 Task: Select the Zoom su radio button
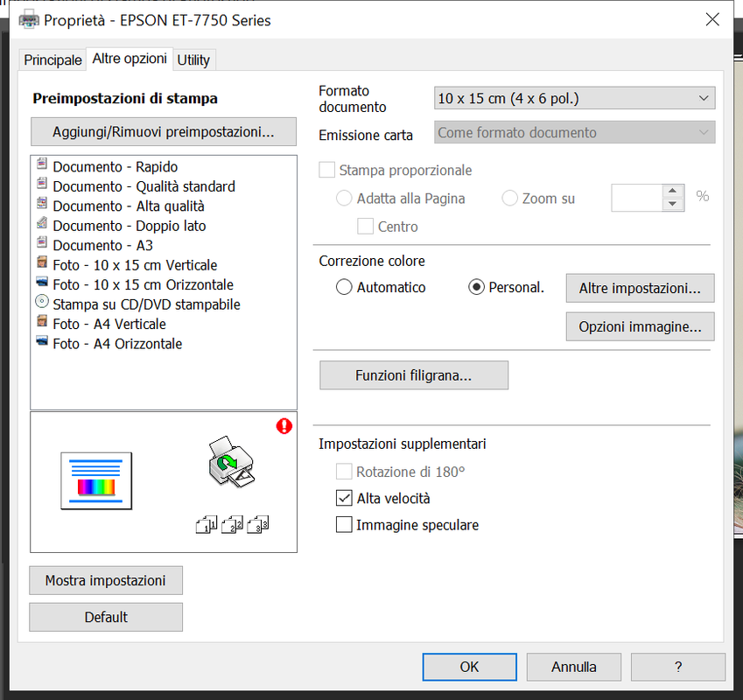(509, 199)
